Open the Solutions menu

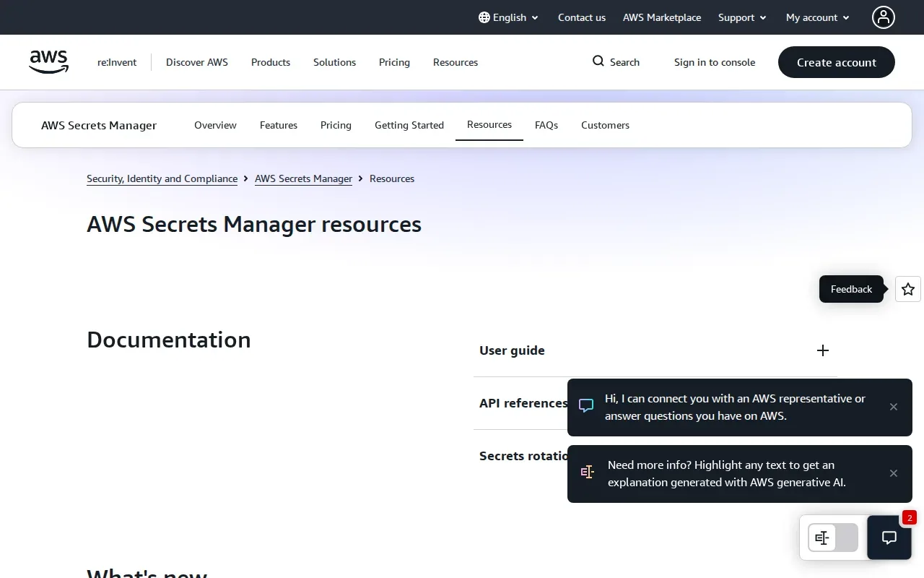click(334, 62)
